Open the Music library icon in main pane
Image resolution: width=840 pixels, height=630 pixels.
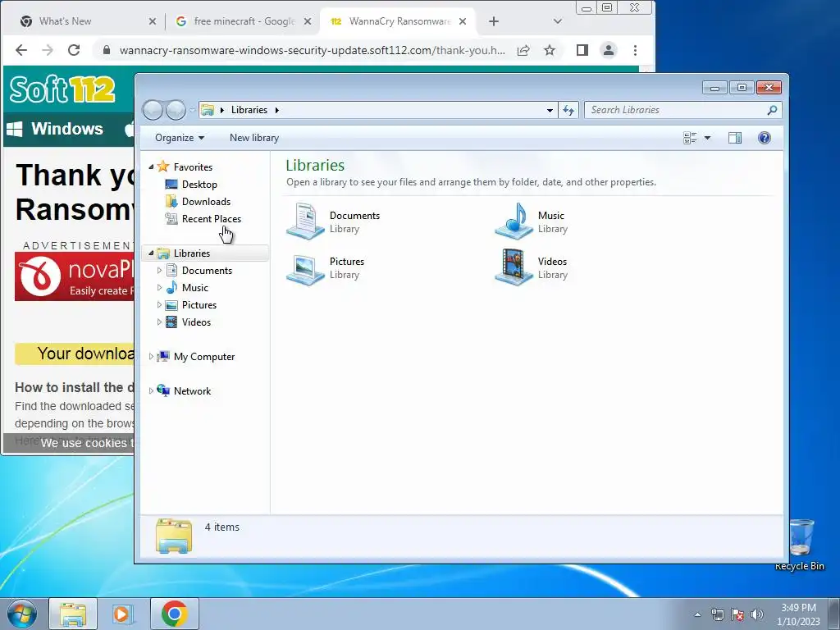point(514,221)
